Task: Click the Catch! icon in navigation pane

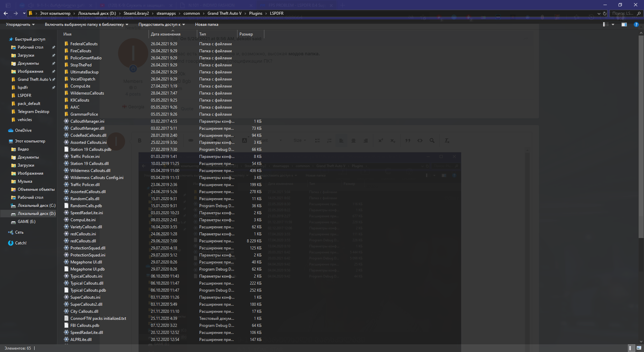Action: (x=11, y=243)
